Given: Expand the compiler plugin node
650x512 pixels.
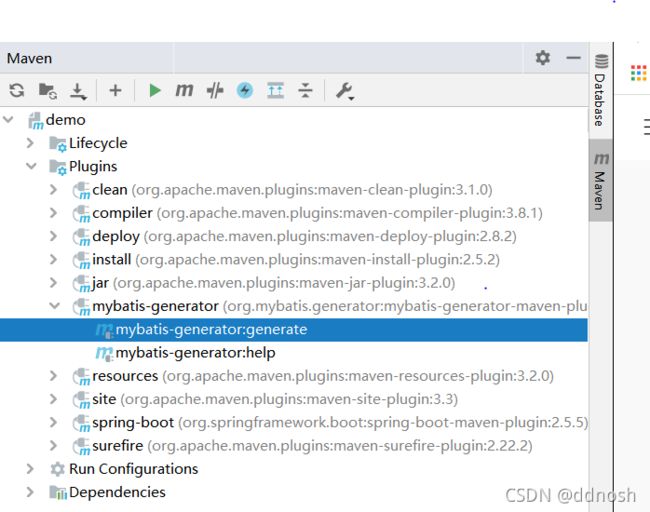Looking at the screenshot, I should [53, 213].
